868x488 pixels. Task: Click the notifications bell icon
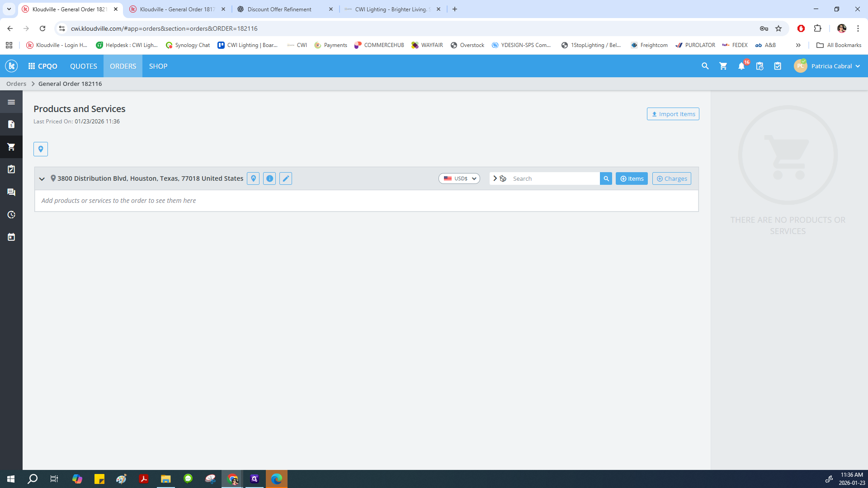741,66
